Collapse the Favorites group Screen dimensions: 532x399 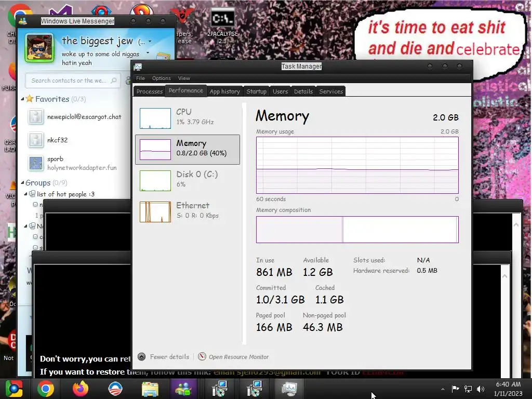click(22, 99)
